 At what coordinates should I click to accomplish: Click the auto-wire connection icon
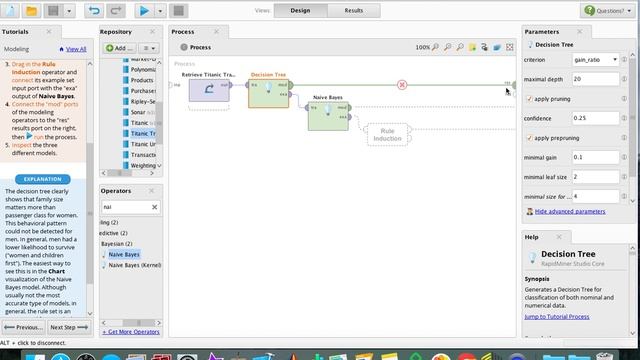484,47
